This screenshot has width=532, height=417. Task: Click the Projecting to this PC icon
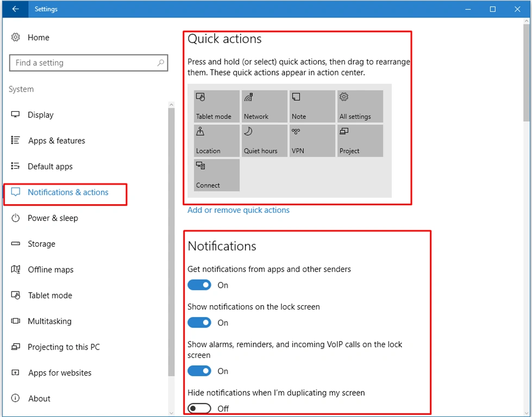coord(16,346)
